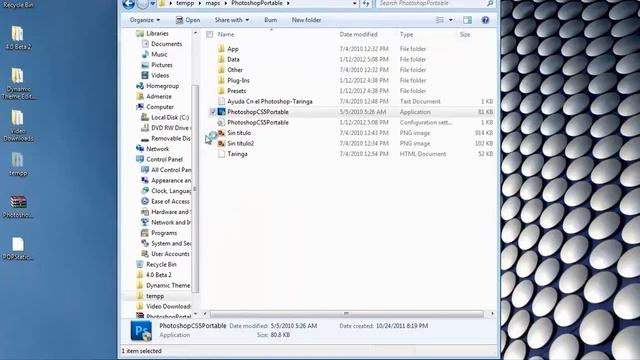Select the Taringa HTML document
Screen dimensions: 640x360
click(237, 154)
